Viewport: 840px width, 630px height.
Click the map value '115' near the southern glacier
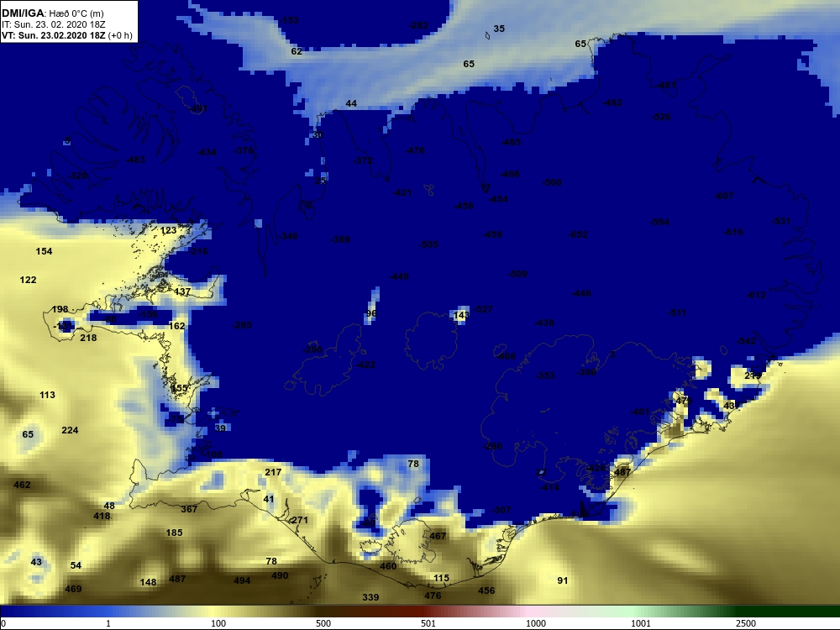pyautogui.click(x=442, y=578)
